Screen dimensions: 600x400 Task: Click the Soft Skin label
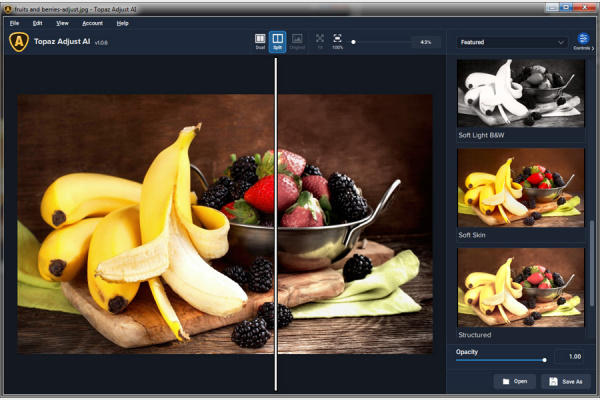pos(472,235)
